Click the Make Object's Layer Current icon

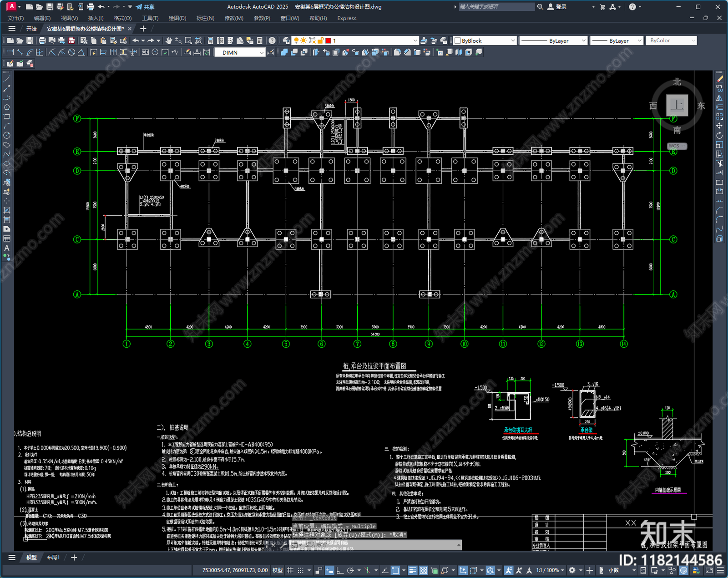[424, 41]
